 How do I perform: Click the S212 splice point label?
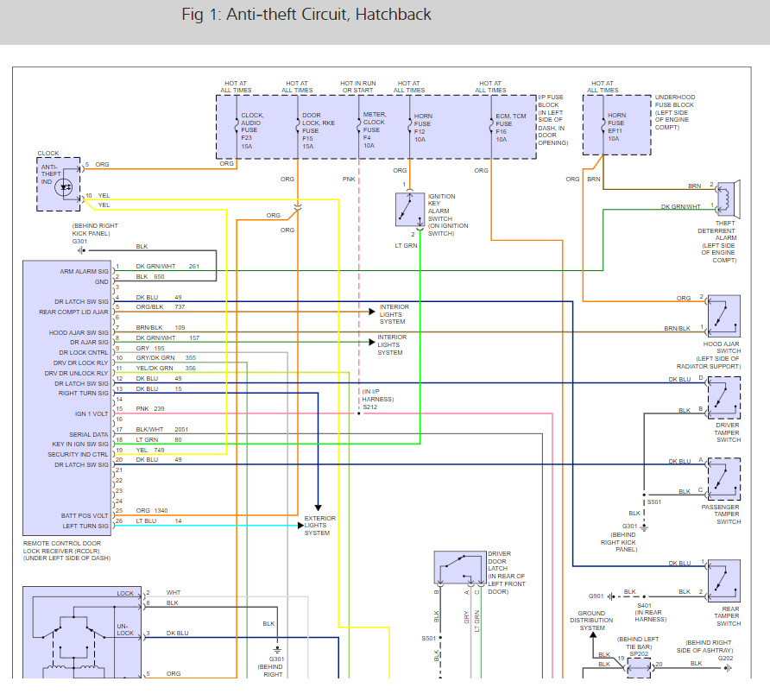369,407
